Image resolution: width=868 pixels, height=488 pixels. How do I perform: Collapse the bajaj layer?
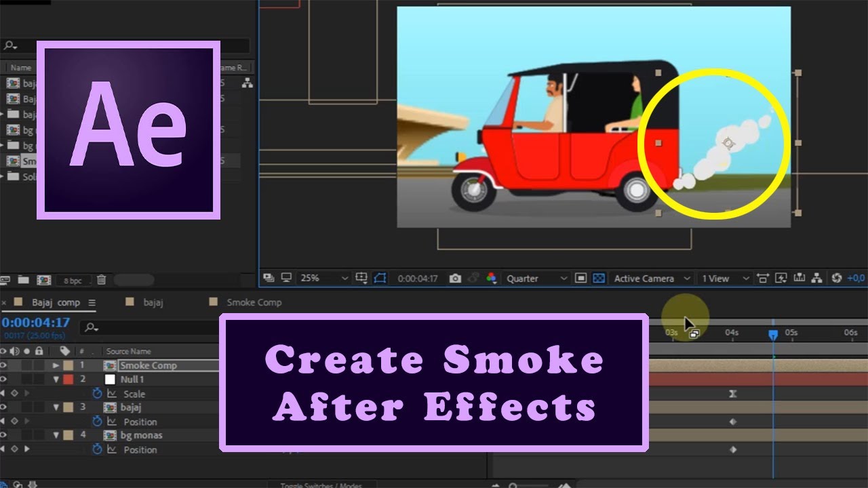[56, 407]
